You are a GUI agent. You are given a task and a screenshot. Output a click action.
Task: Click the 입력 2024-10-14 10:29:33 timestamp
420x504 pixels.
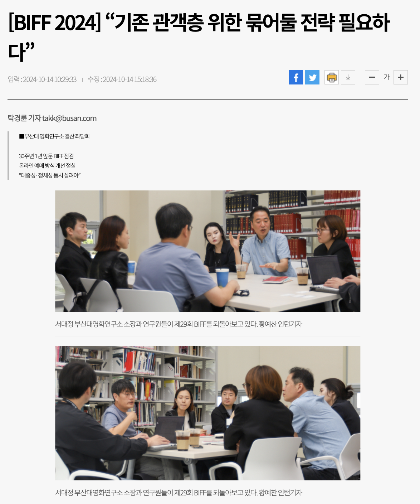click(x=42, y=79)
